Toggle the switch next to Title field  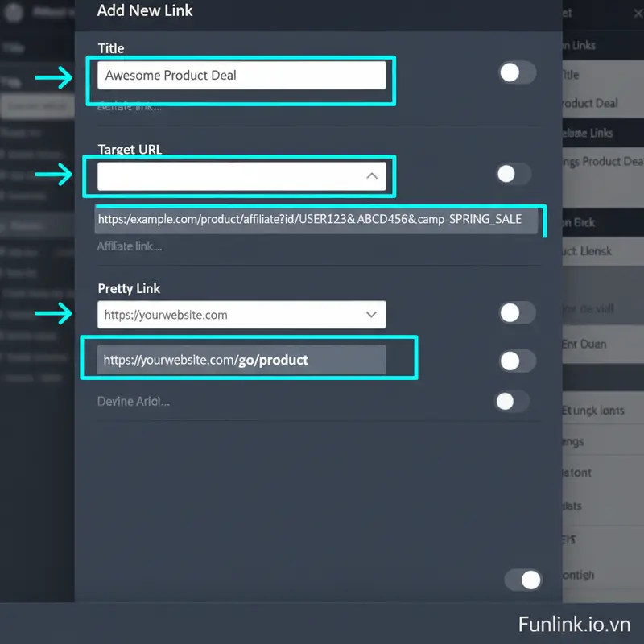pos(516,73)
